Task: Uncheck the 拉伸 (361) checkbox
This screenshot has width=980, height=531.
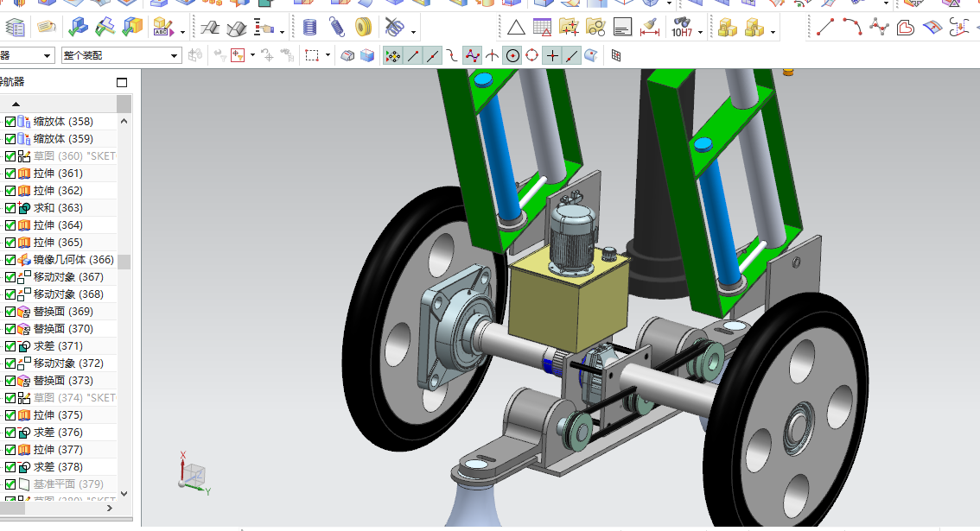Action: tap(10, 173)
